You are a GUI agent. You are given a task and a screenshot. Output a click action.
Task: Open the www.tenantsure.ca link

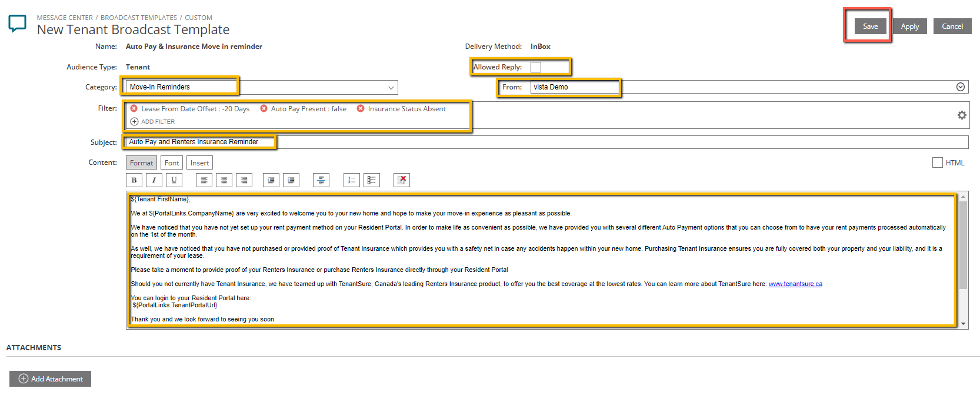[795, 284]
